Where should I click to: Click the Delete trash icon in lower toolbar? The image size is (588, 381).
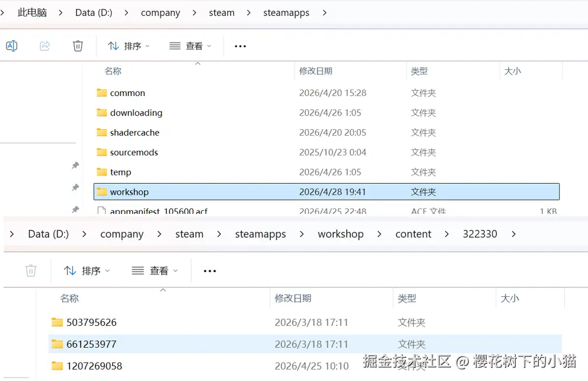click(31, 270)
